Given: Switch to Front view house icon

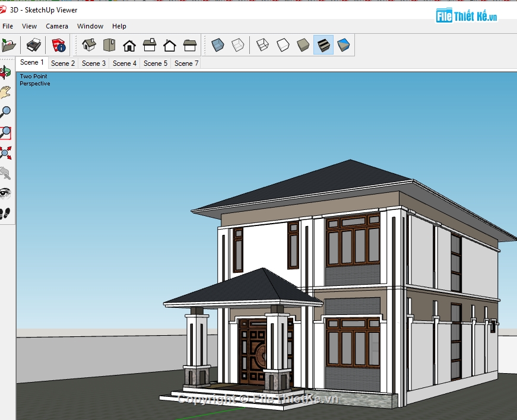Looking at the screenshot, I should point(129,46).
